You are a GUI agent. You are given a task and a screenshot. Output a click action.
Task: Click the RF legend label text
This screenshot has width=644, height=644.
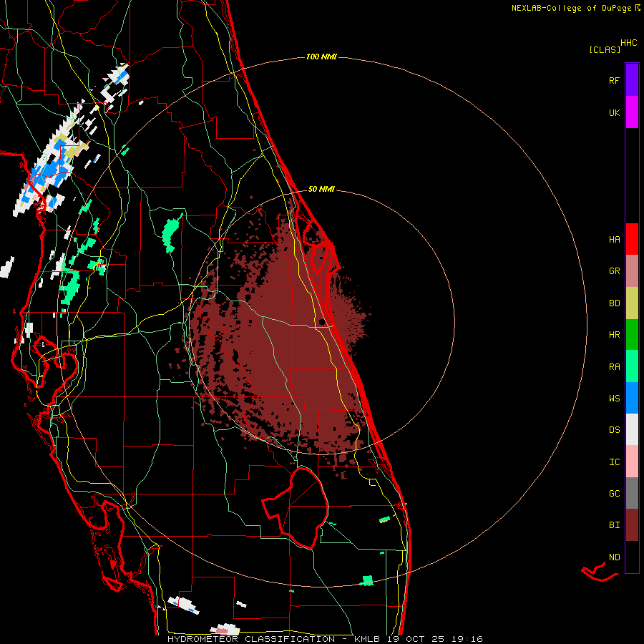pyautogui.click(x=614, y=80)
